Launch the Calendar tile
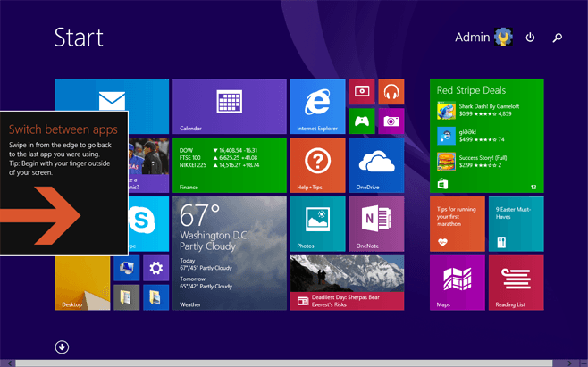Viewport: 588px width, 367px height. tap(229, 106)
